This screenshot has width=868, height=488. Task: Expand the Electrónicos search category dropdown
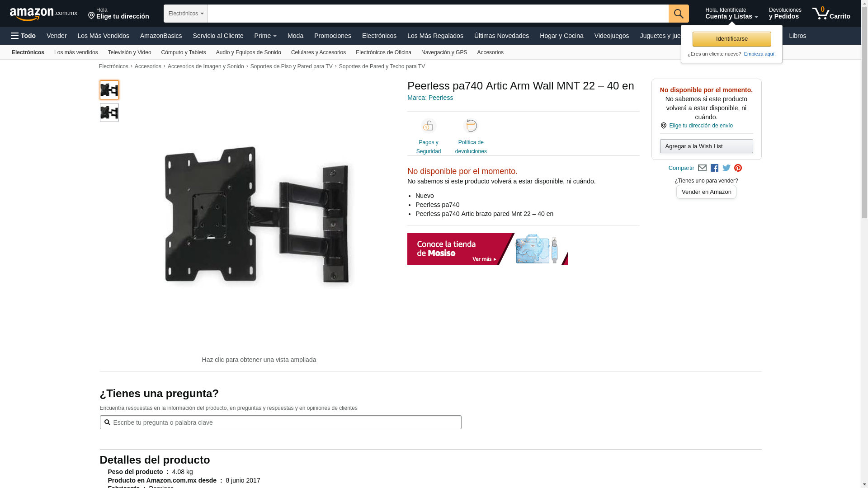point(186,14)
